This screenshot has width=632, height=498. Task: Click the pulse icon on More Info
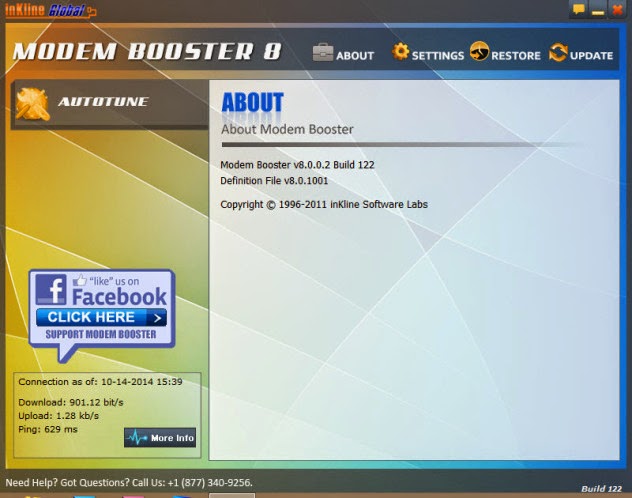[137, 438]
